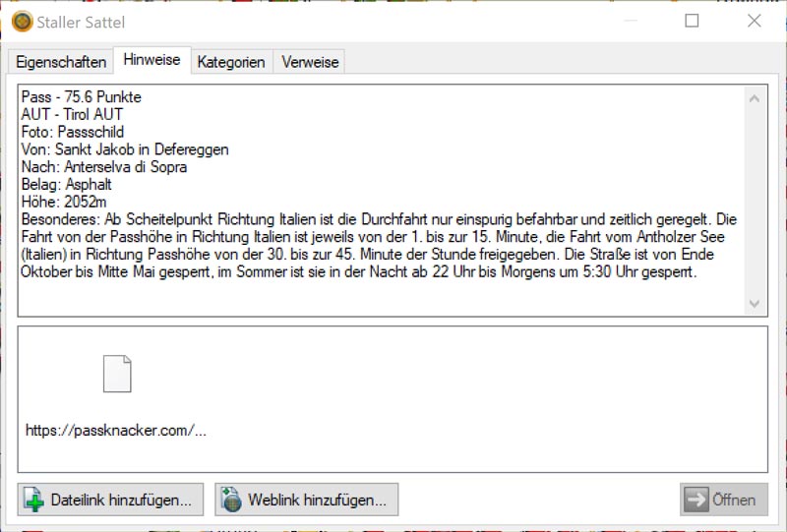Maximize the Staller Sattel window
This screenshot has height=532, width=787.
click(x=692, y=21)
